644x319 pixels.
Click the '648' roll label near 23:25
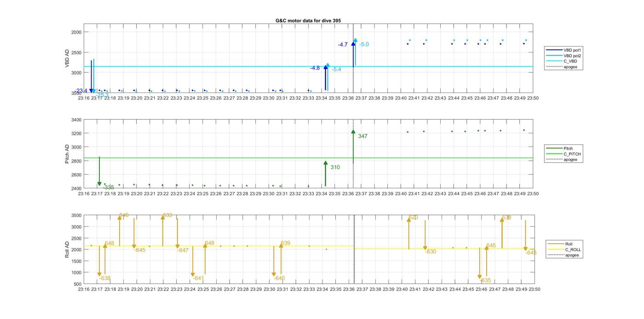[x=209, y=243]
